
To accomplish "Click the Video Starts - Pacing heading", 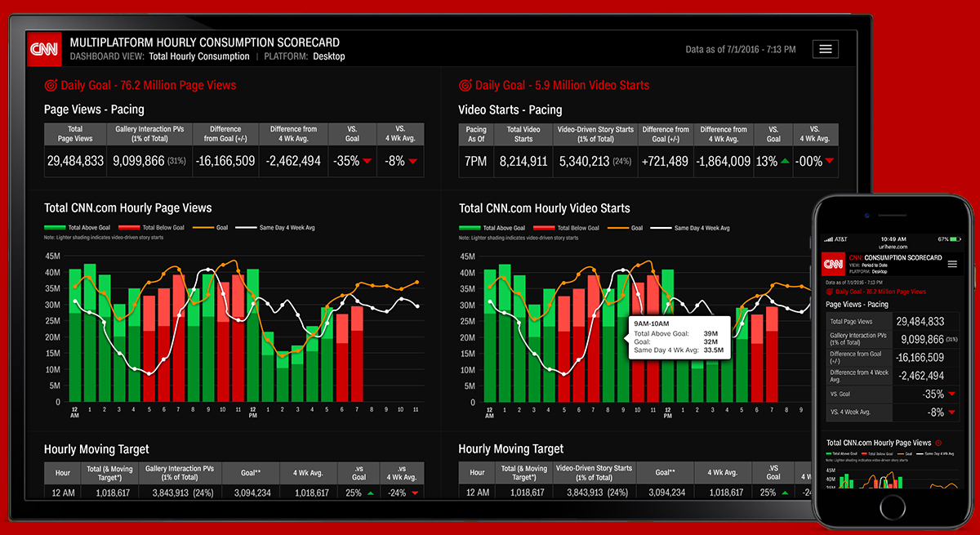I will pos(510,109).
